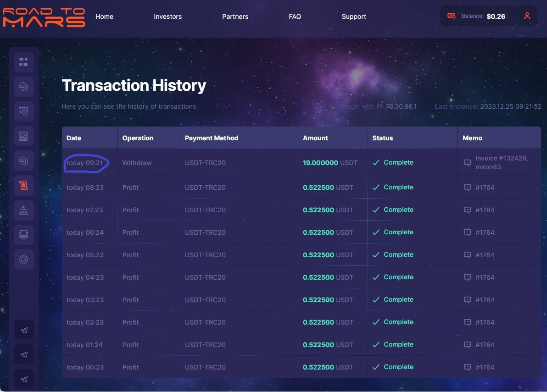Open the FAQ menu item
This screenshot has width=547, height=392.
pyautogui.click(x=295, y=17)
